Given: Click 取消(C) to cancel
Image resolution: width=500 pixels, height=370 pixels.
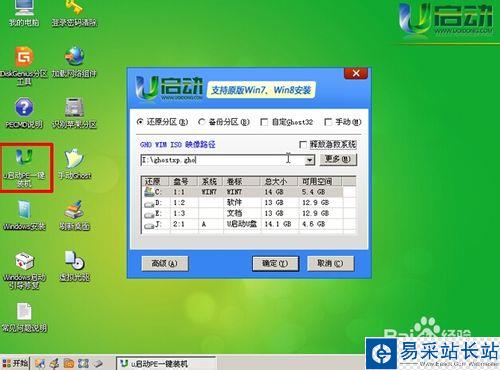Looking at the screenshot, I should pos(330,264).
